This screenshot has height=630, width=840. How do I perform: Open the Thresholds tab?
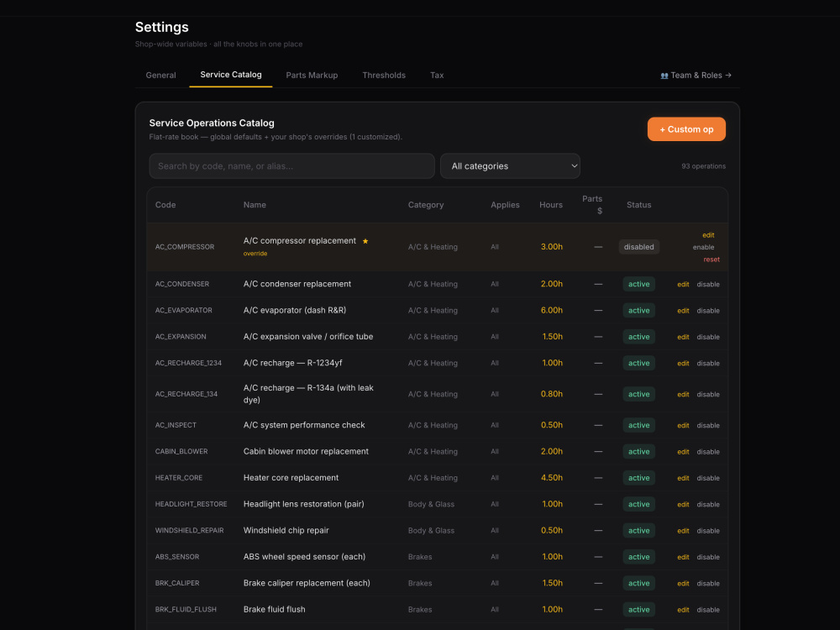[x=384, y=75]
